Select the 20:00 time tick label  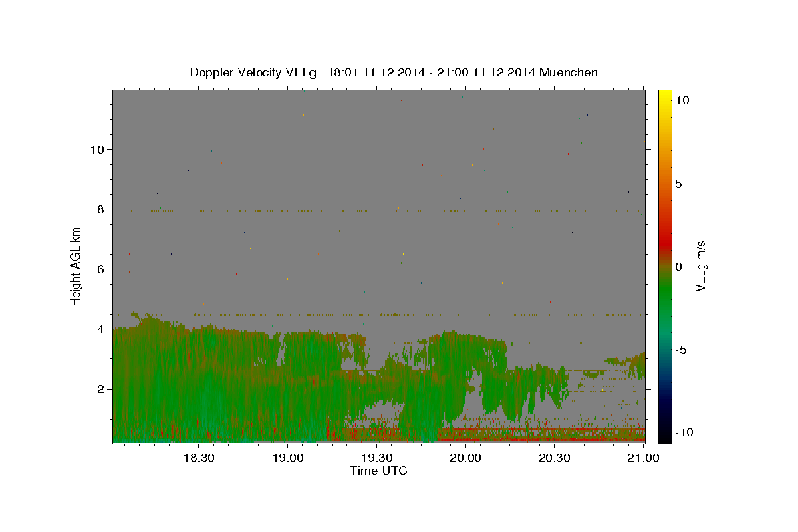point(465,458)
